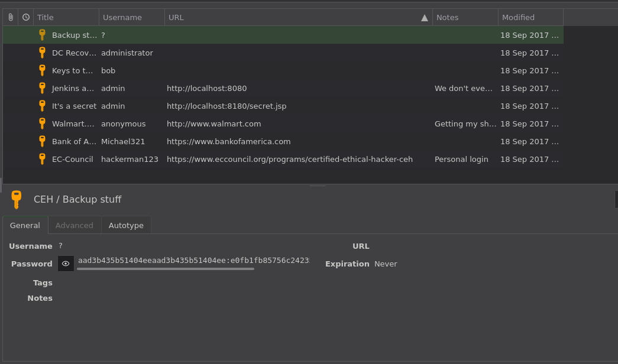Click the splitter handle above entry preview
This screenshot has width=618, height=364.
[x=318, y=186]
